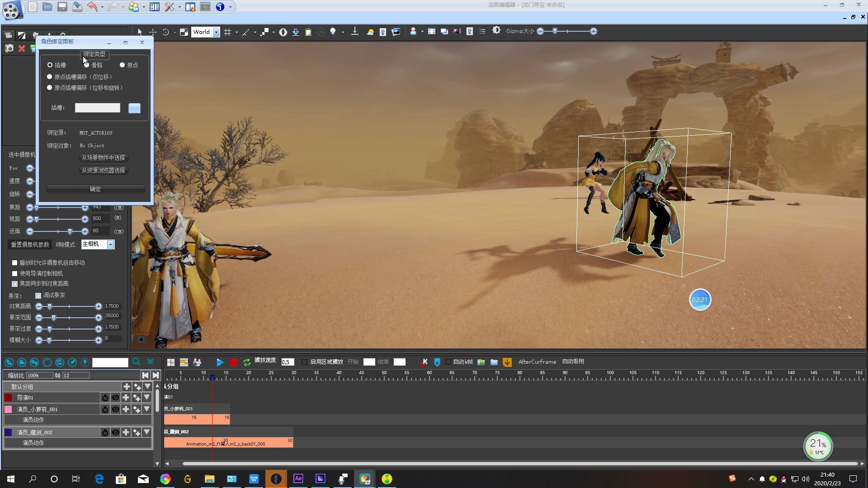This screenshot has height=488, width=868.
Task: Click the blue info icon in the top toolbar
Action: [220, 7]
